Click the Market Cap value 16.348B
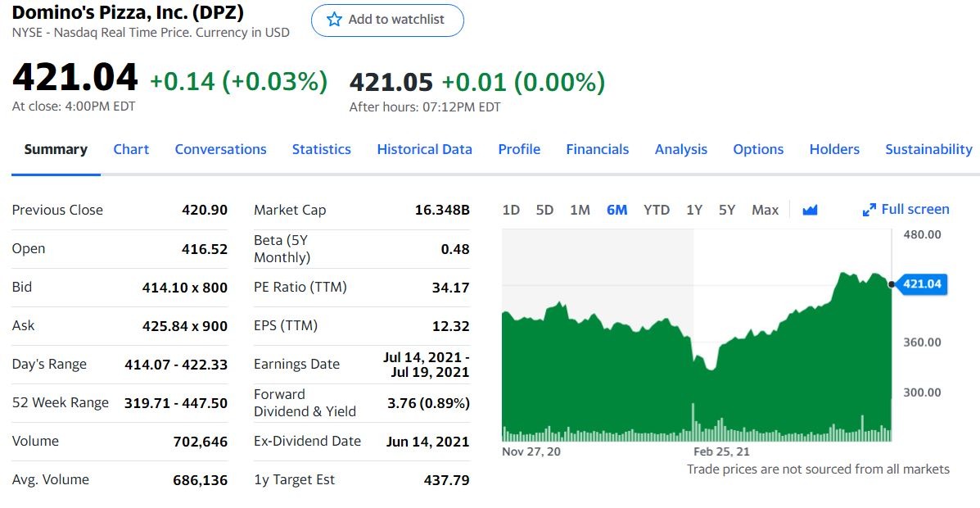 [442, 211]
